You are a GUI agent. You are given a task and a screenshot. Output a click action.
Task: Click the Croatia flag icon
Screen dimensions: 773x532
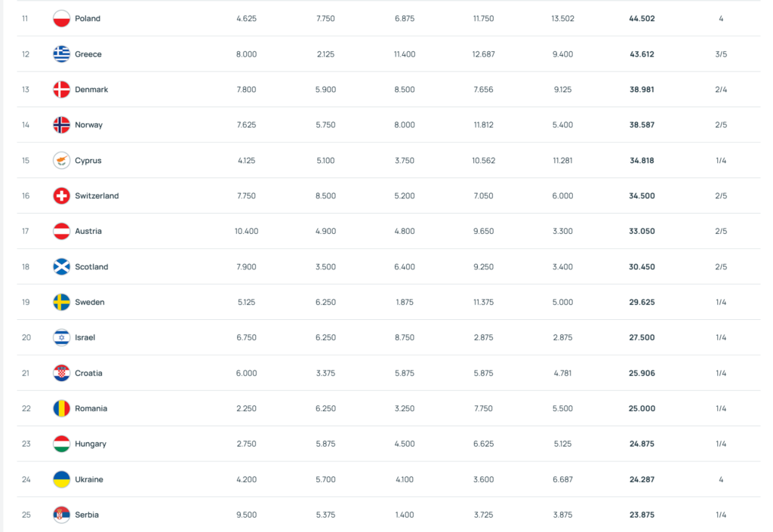pyautogui.click(x=62, y=374)
